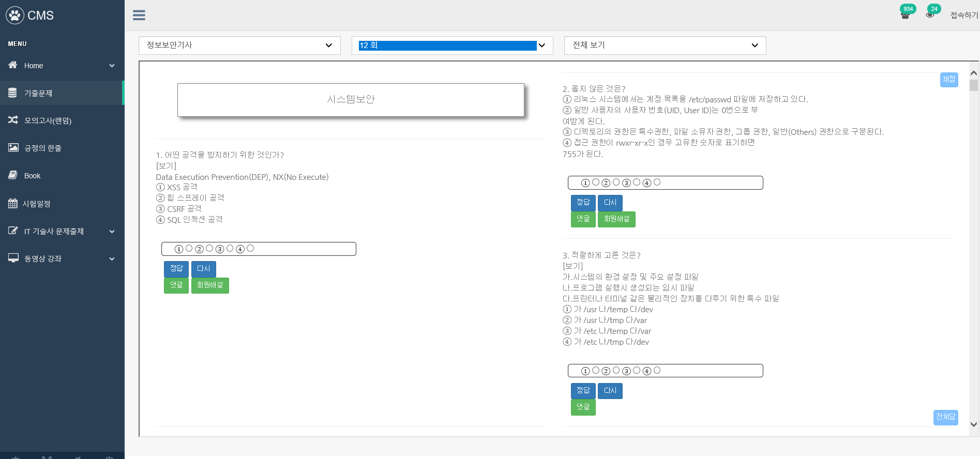The height and width of the screenshot is (459, 980).
Task: Click the scrollbar up arrow of question panel
Action: [974, 73]
